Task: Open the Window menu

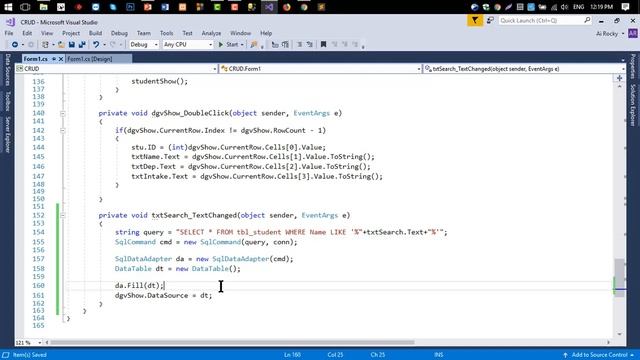Action: 240,33
